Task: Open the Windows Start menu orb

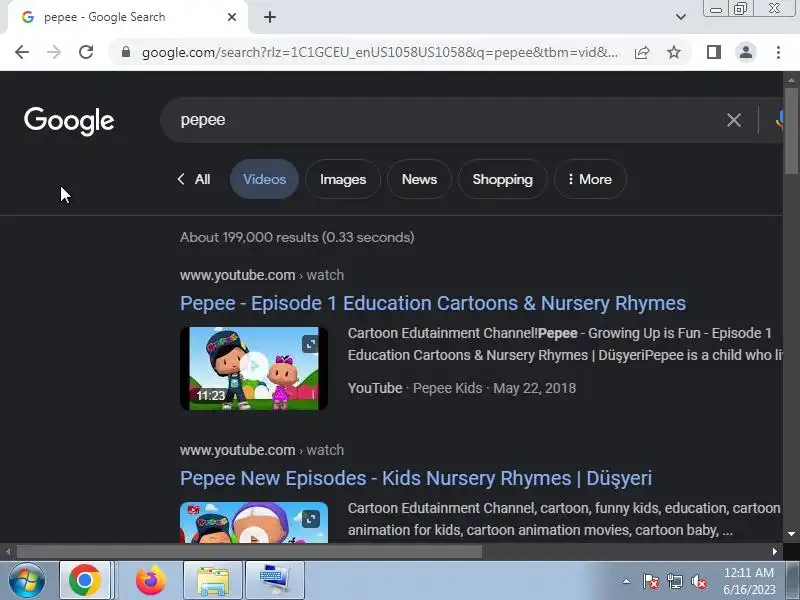Action: tap(27, 580)
